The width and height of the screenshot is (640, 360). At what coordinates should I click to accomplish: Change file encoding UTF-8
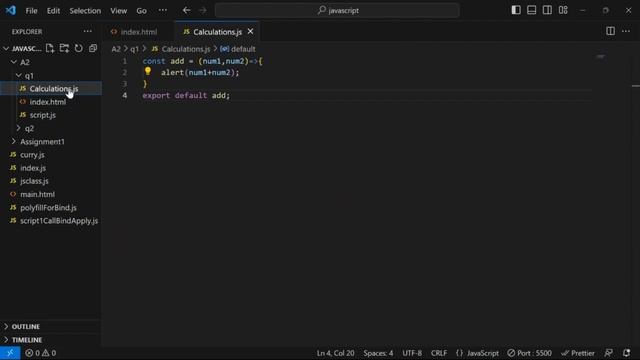pyautogui.click(x=412, y=353)
